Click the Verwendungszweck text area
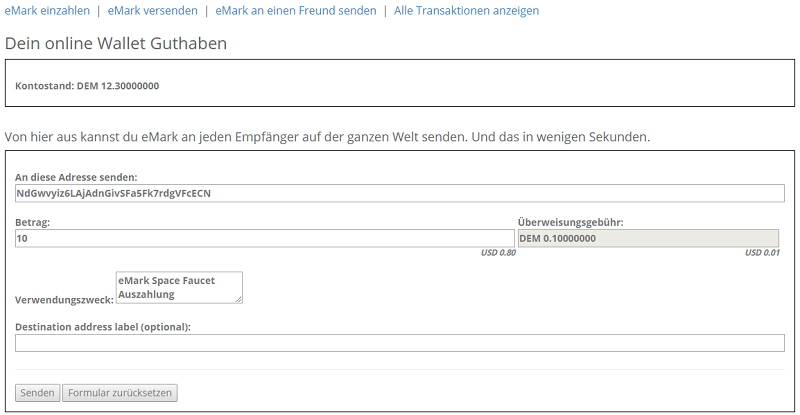800x415 pixels. click(x=179, y=287)
